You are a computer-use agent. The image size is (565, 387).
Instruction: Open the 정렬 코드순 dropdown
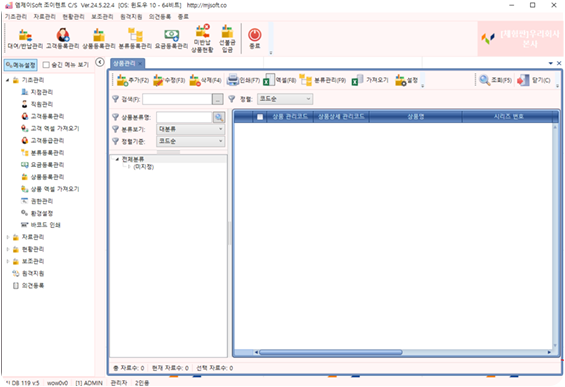point(285,99)
